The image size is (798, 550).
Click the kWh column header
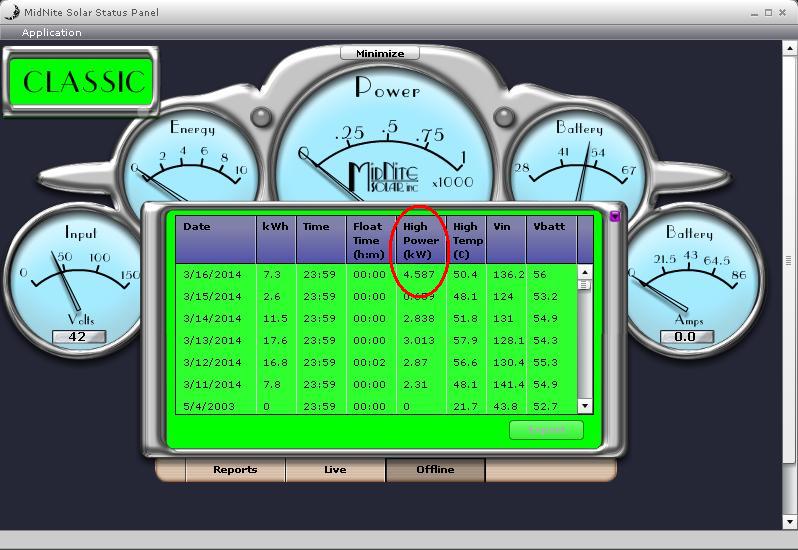276,240
